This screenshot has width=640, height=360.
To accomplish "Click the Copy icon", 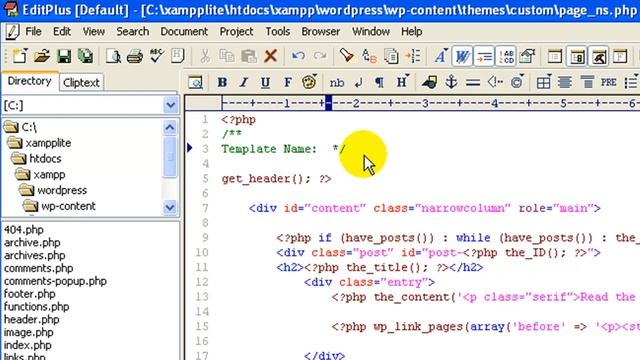I will pos(227,56).
